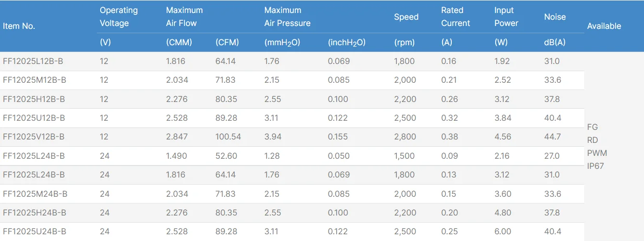Viewport: 644px width, 241px height.
Task: Select the Operating Voltage column header
Action: click(118, 16)
